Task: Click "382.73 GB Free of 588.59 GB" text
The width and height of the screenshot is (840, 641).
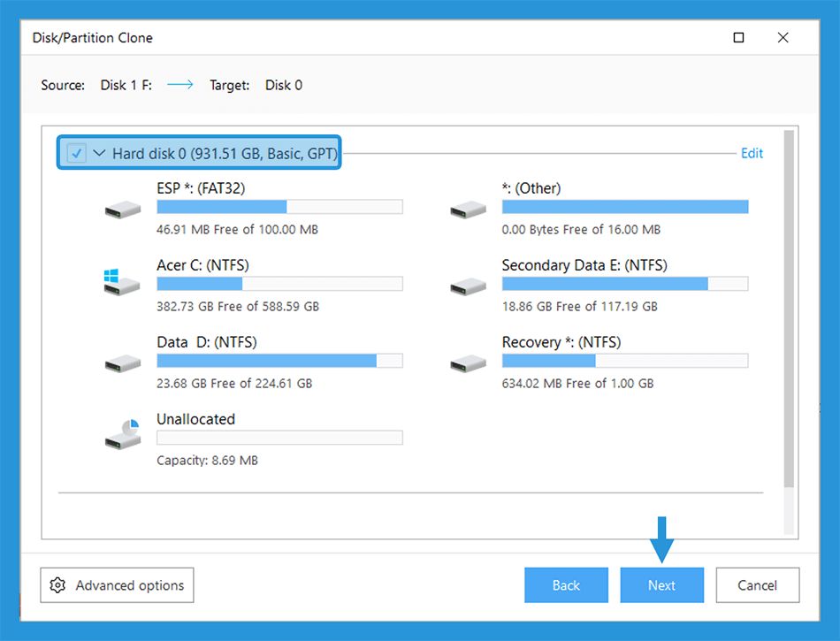Action: pyautogui.click(x=238, y=307)
